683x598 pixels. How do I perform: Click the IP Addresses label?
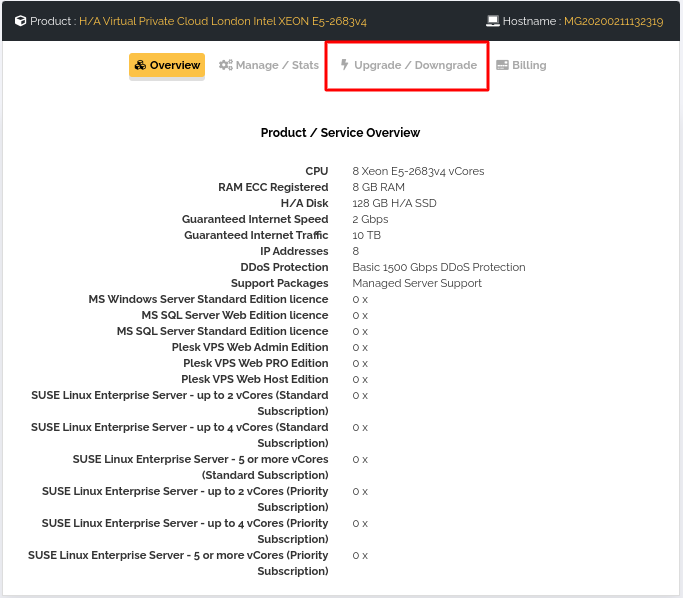coord(294,251)
